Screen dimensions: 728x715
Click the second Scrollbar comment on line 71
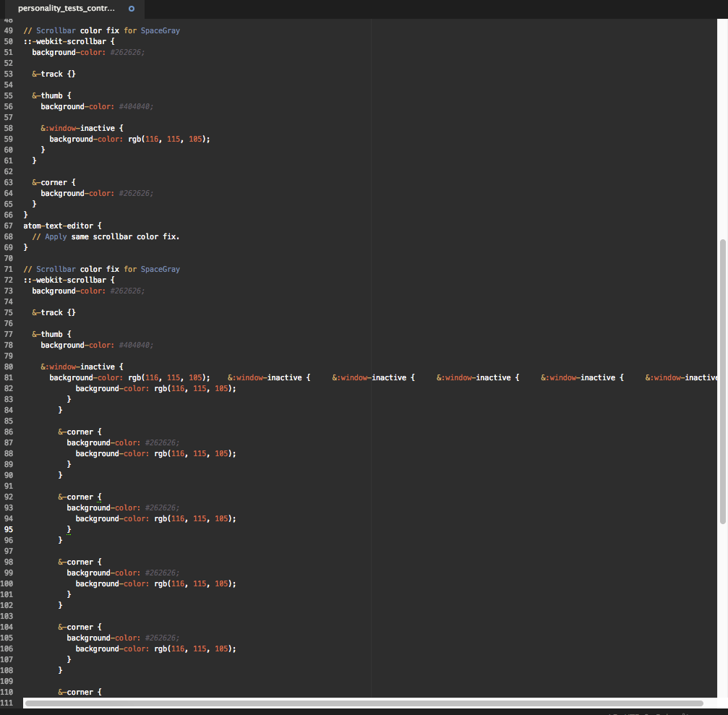pos(102,269)
